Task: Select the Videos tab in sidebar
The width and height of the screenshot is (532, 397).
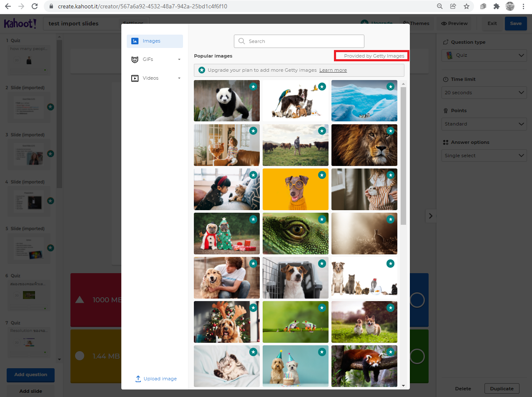Action: pyautogui.click(x=150, y=78)
